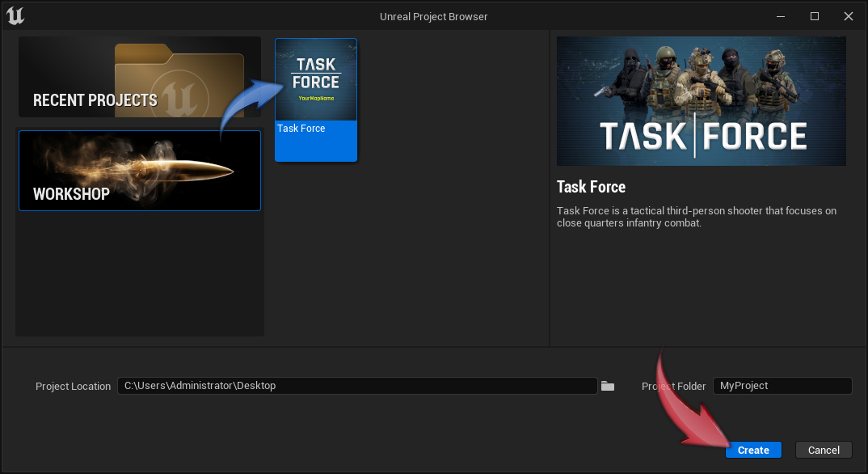Click the Unreal Engine logo icon

point(15,15)
